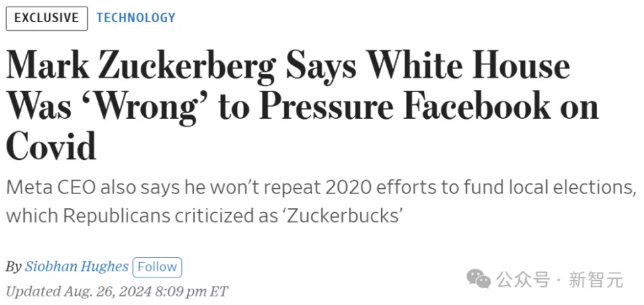The image size is (644, 305).
Task: Click the WeChat logo icon in watermark
Action: click(479, 279)
